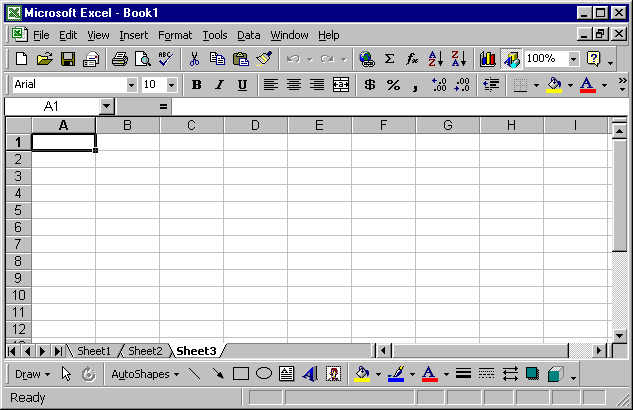
Task: Open a file with the Open folder icon
Action: pyautogui.click(x=44, y=59)
